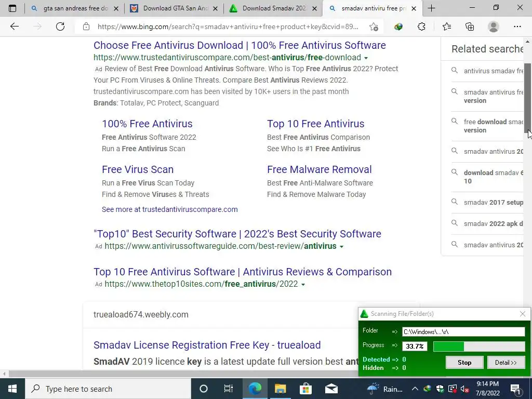The height and width of the screenshot is (399, 532).
Task: Open the 100% Free Antivirus sublink
Action: tap(147, 124)
